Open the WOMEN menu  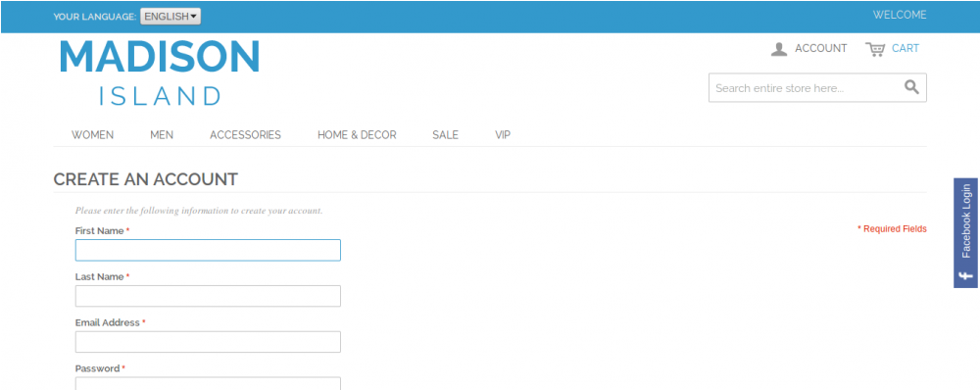pos(92,134)
